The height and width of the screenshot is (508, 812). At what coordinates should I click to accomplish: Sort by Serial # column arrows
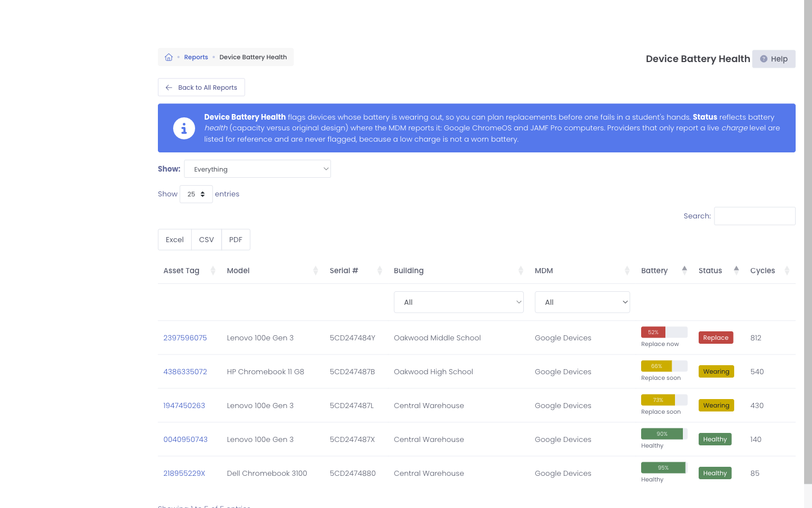point(379,270)
